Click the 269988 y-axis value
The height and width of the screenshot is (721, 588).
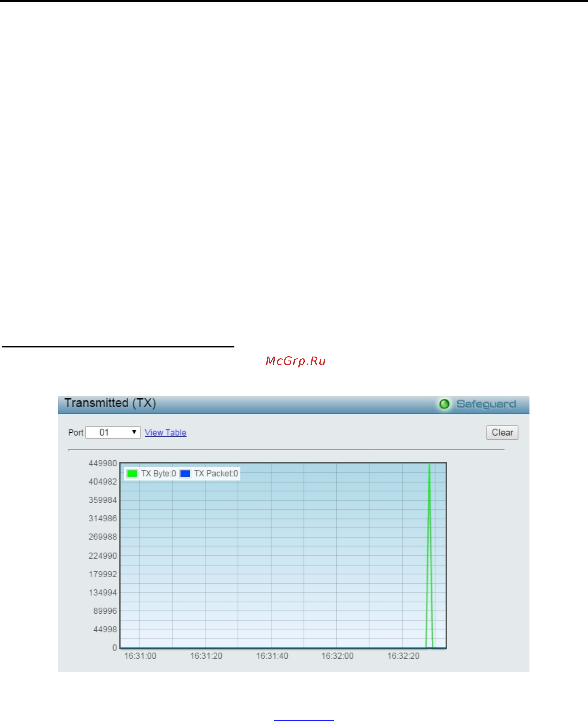[x=102, y=537]
